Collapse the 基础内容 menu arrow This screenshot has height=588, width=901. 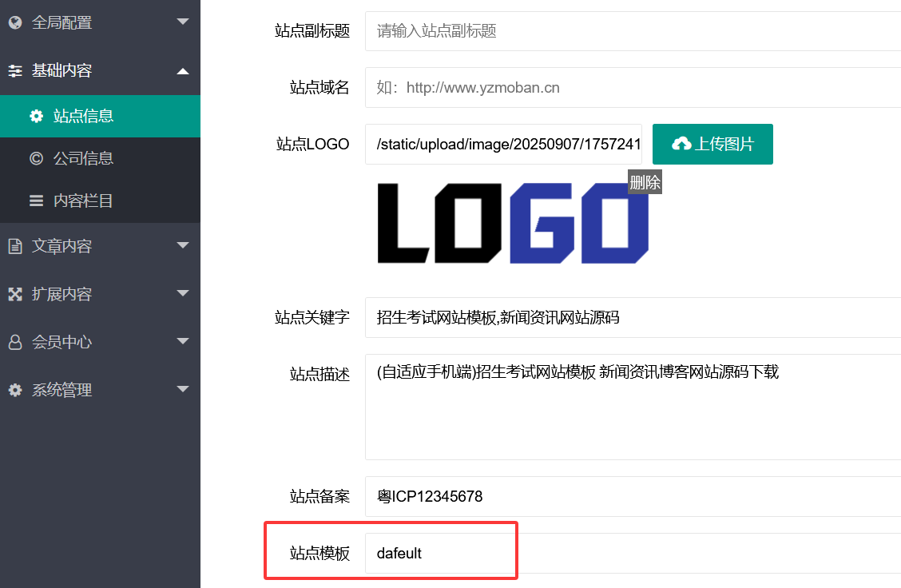pyautogui.click(x=183, y=71)
